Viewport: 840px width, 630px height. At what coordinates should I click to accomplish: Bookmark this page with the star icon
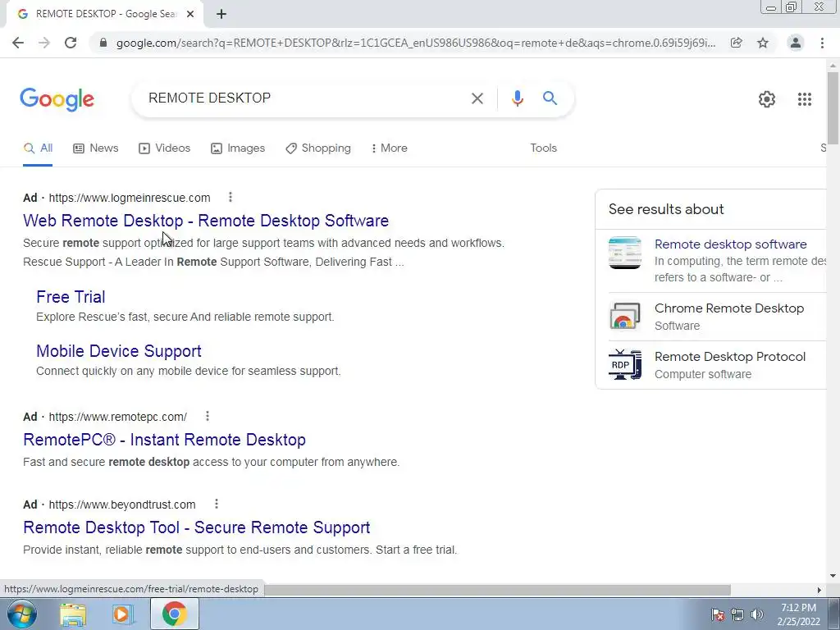[763, 43]
